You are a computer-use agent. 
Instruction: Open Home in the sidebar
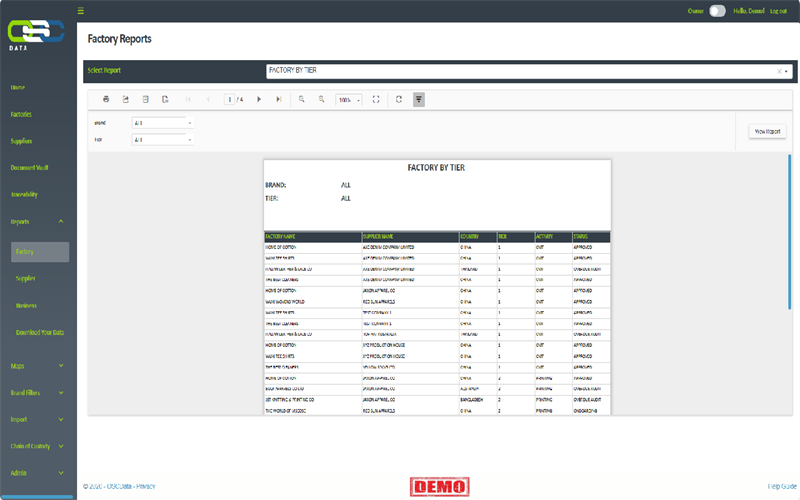[18, 87]
